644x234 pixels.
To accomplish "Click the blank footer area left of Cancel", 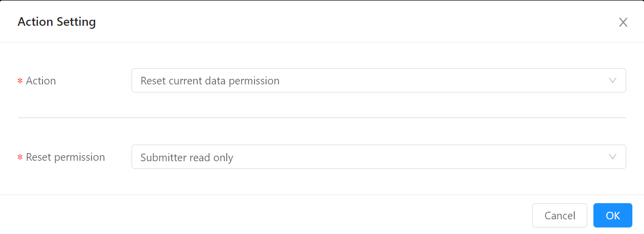I will tap(263, 215).
